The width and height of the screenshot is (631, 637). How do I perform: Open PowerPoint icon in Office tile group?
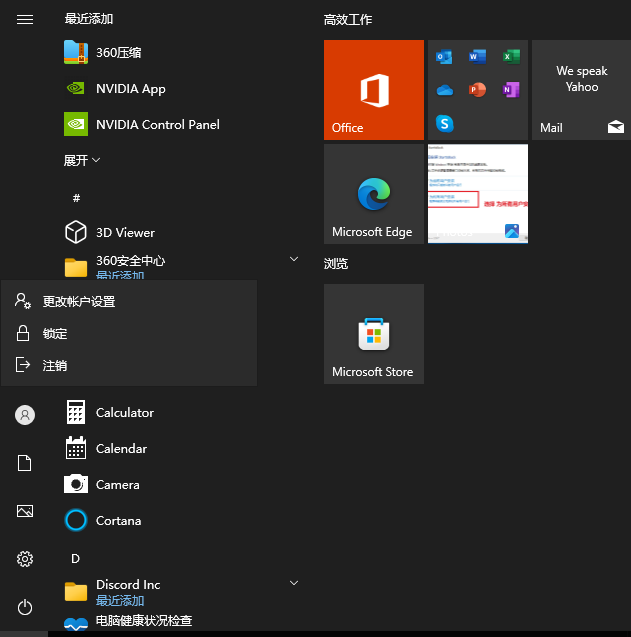pyautogui.click(x=477, y=90)
